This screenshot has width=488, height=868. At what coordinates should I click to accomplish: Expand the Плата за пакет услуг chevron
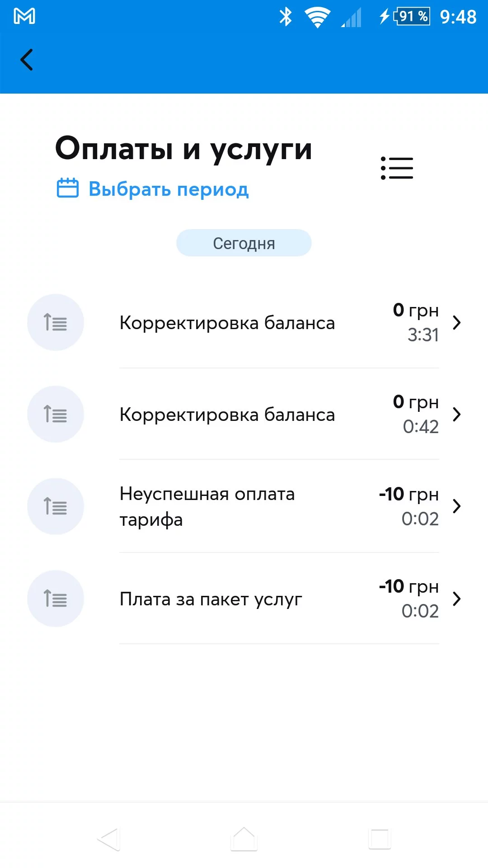click(457, 599)
